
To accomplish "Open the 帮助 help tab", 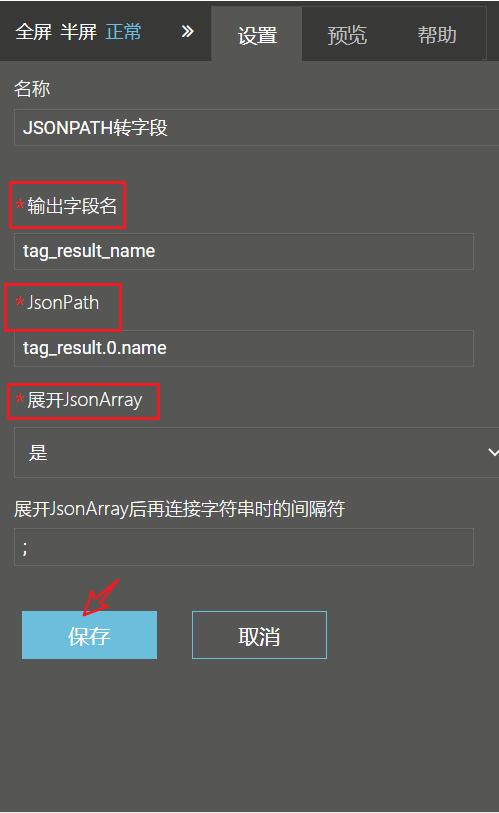I will coord(437,35).
